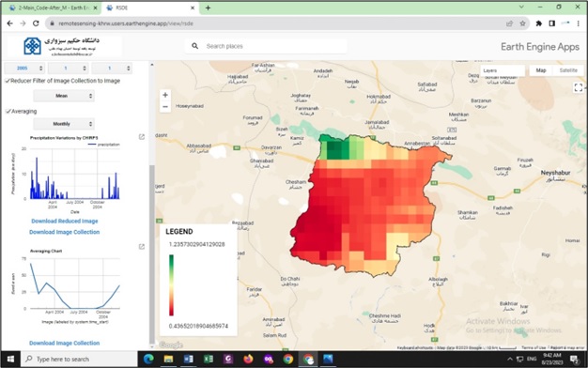Uncheck Reducer Filter of Image Collection

point(8,81)
